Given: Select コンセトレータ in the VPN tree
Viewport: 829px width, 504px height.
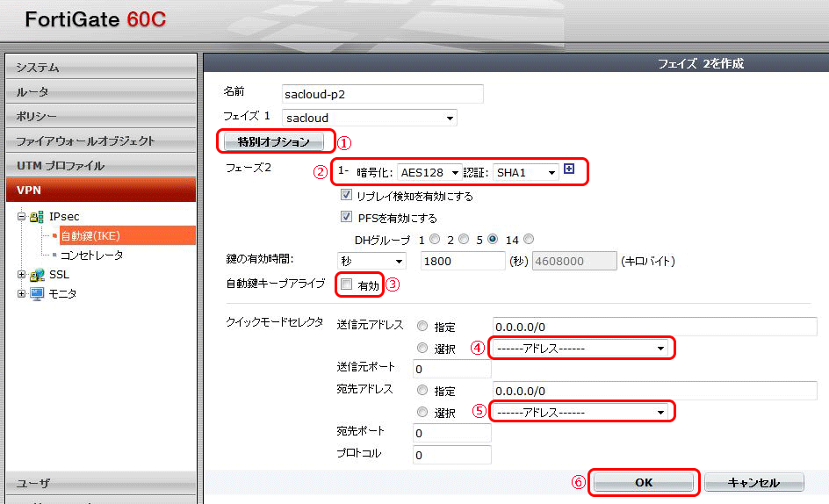Looking at the screenshot, I should (91, 255).
